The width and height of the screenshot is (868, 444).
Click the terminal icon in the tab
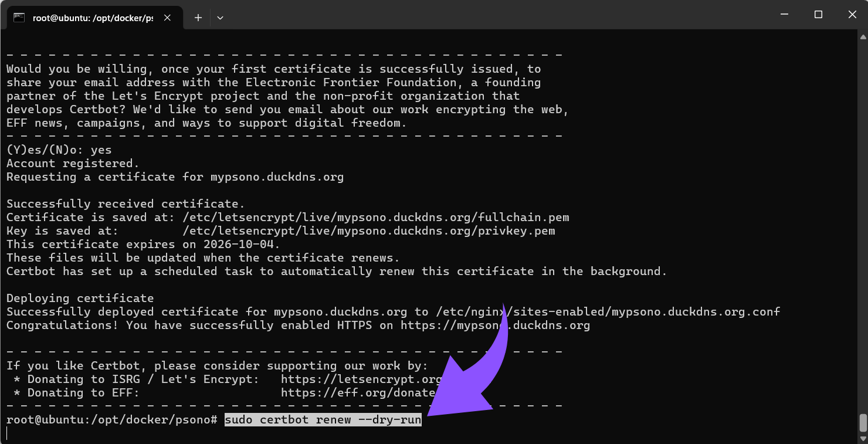(x=19, y=18)
